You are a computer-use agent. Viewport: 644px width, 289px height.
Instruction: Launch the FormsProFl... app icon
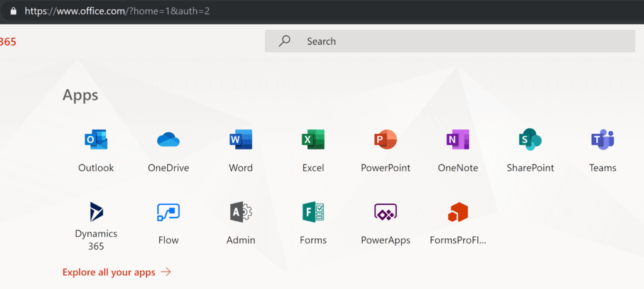click(x=458, y=212)
